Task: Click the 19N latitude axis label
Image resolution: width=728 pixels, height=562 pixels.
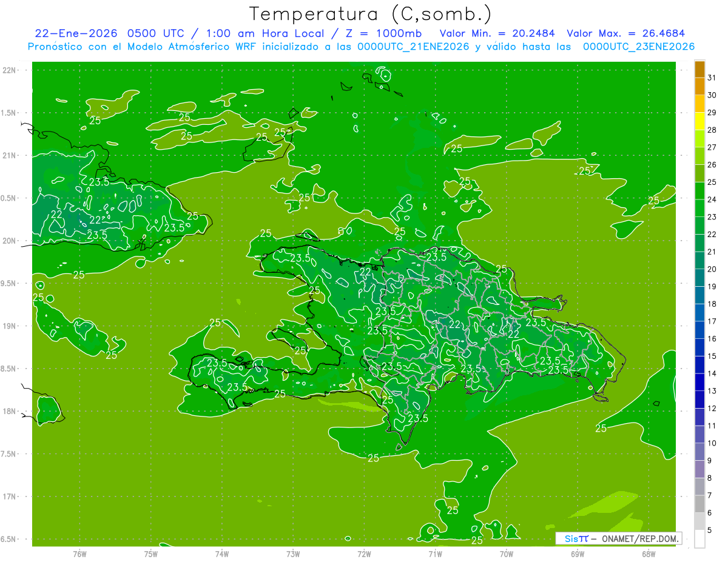Action: tap(10, 326)
